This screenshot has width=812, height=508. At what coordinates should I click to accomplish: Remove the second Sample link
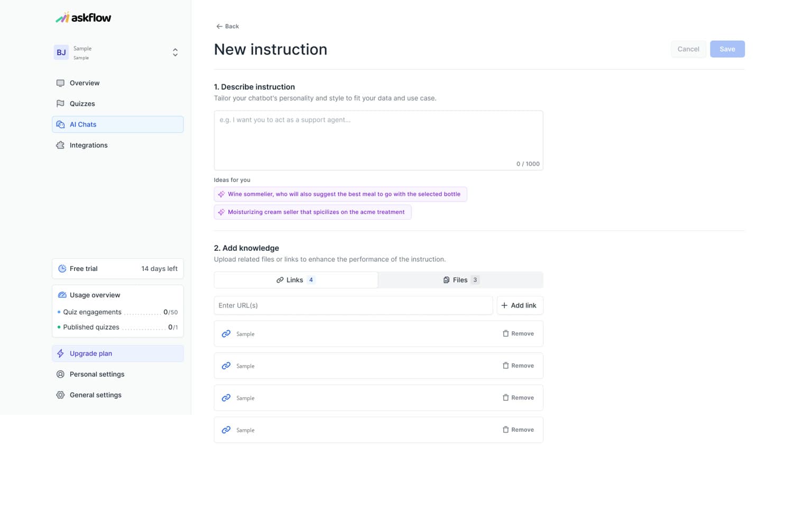click(x=518, y=366)
